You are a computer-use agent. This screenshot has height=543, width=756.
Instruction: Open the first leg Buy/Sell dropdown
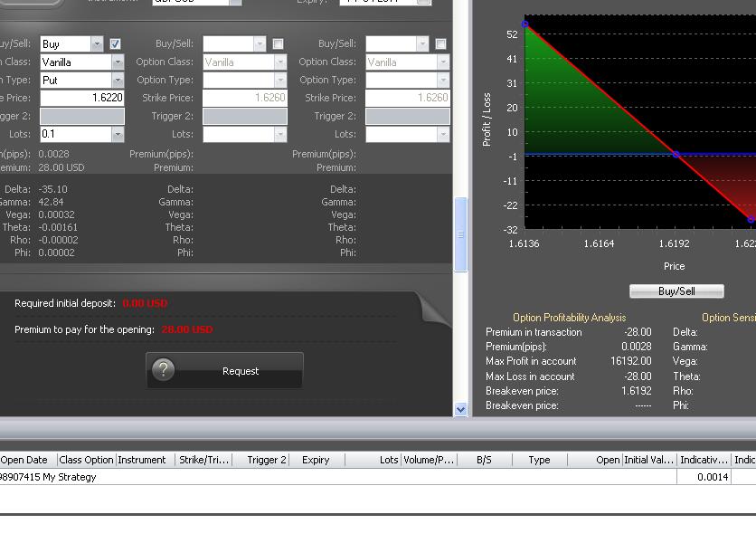(97, 44)
